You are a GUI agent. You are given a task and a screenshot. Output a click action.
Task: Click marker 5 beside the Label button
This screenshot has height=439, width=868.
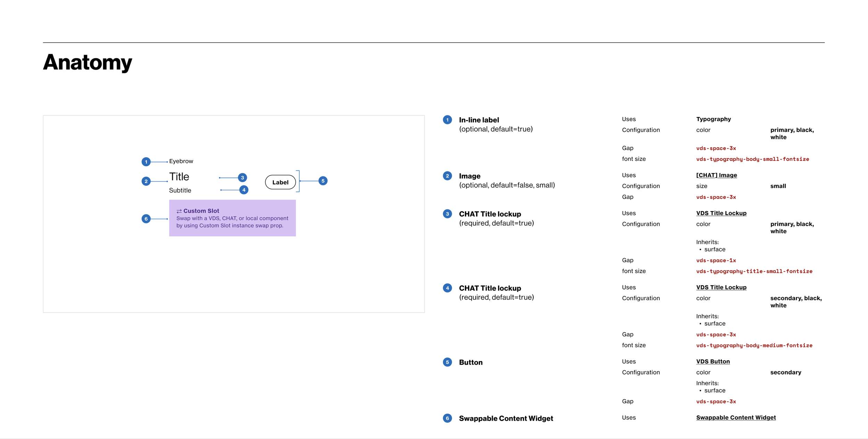tap(323, 181)
